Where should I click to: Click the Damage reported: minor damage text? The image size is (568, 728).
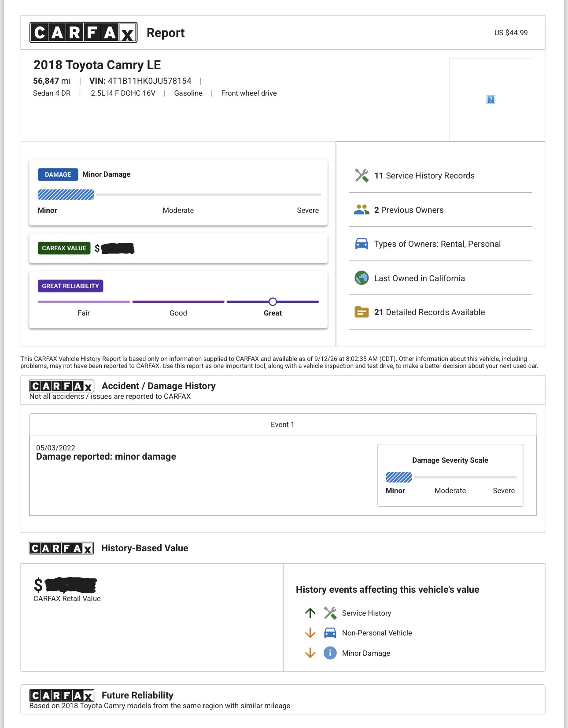[x=106, y=457]
